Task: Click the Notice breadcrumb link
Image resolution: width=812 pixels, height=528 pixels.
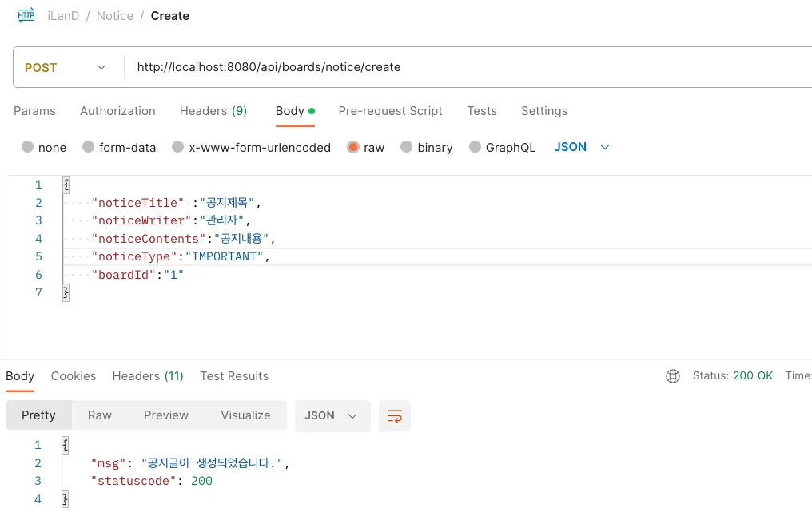Action: [x=115, y=16]
